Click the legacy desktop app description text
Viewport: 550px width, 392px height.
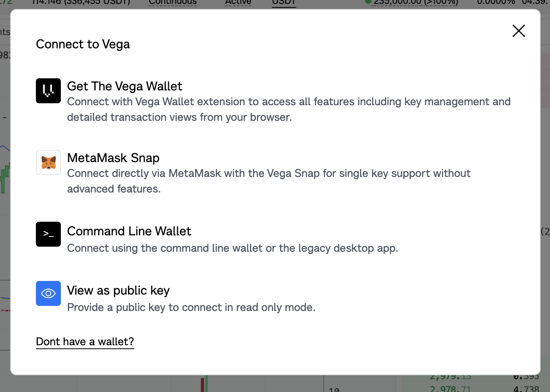(232, 248)
